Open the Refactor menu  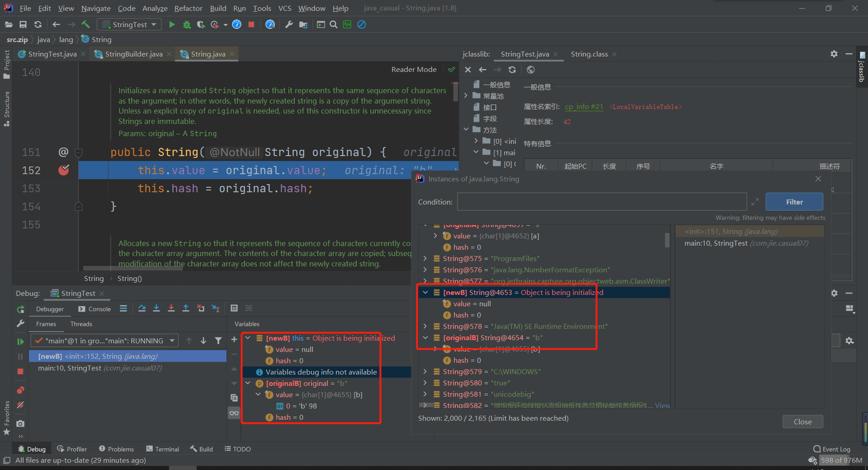188,8
